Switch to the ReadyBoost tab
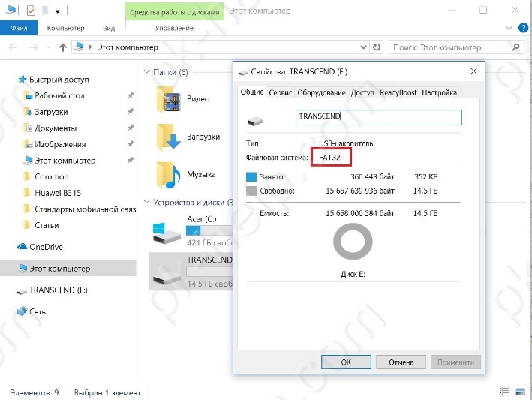 coord(398,93)
